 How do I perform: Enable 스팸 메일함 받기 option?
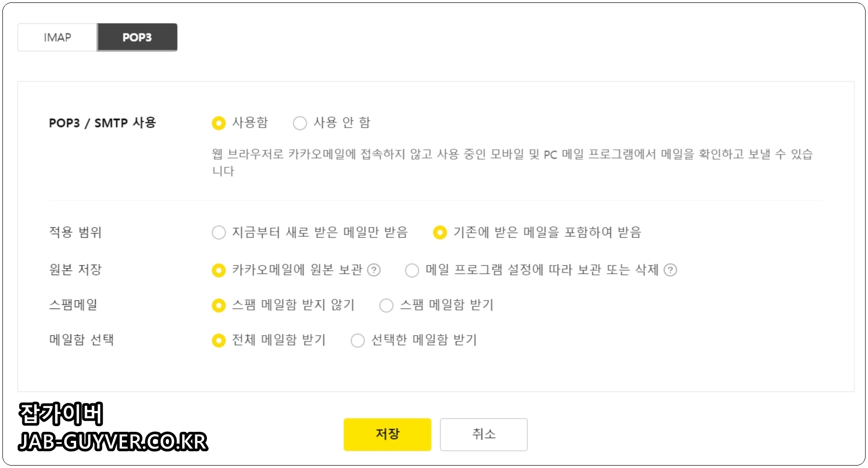click(x=386, y=305)
